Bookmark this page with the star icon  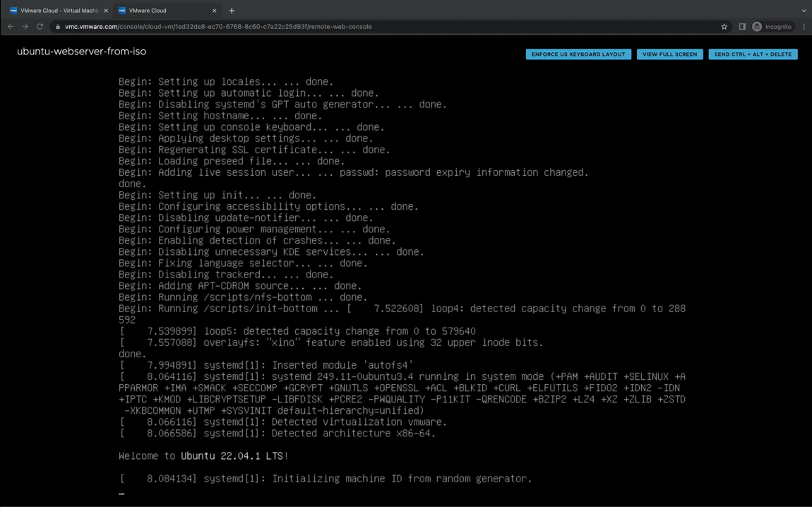pyautogui.click(x=724, y=26)
